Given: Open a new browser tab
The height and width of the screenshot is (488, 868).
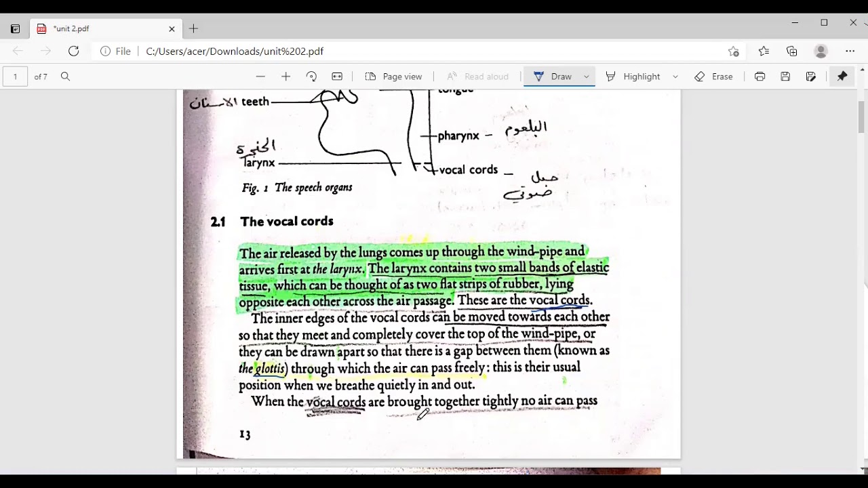Looking at the screenshot, I should point(194,28).
